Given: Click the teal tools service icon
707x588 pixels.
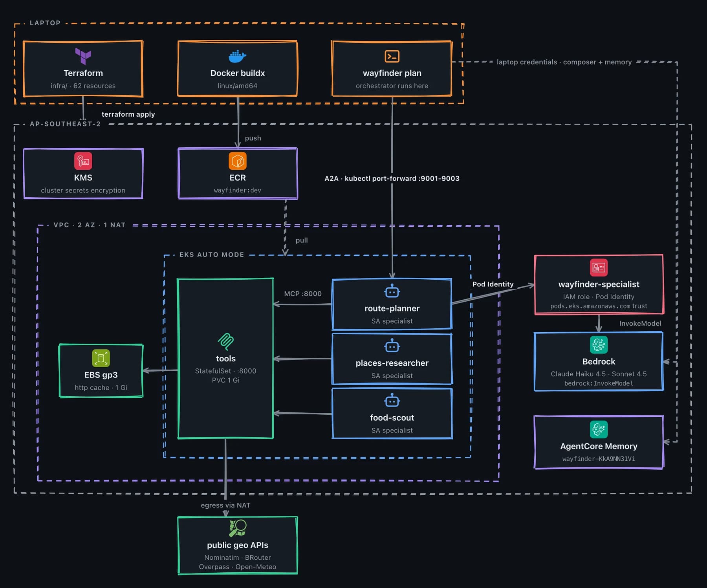Looking at the screenshot, I should click(x=226, y=342).
